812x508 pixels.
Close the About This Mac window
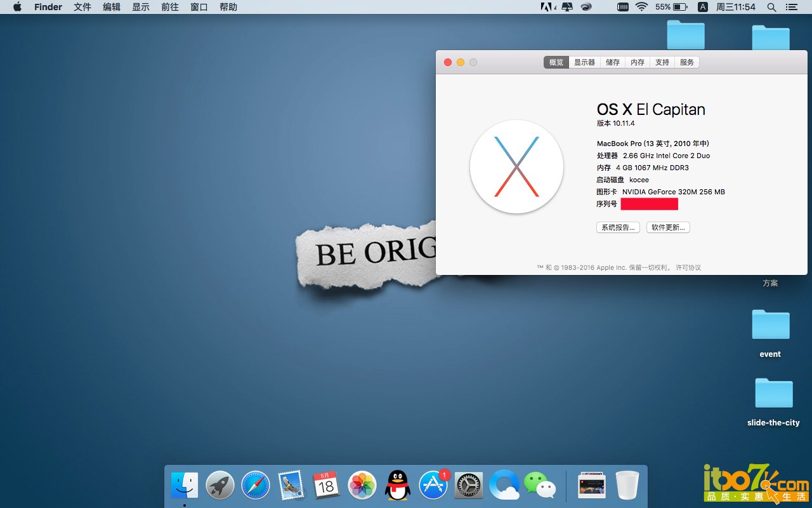tap(448, 62)
